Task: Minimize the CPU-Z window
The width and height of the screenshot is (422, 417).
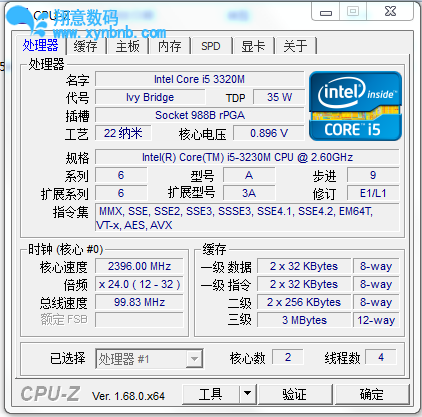Action: 326,12
